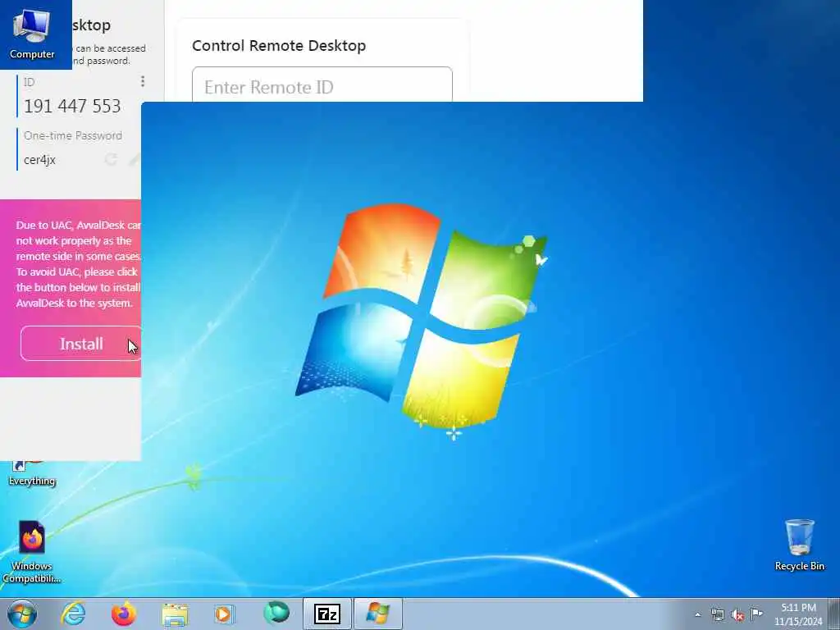Image resolution: width=840 pixels, height=630 pixels.
Task: Click the Show desktop strip
Action: [835, 614]
